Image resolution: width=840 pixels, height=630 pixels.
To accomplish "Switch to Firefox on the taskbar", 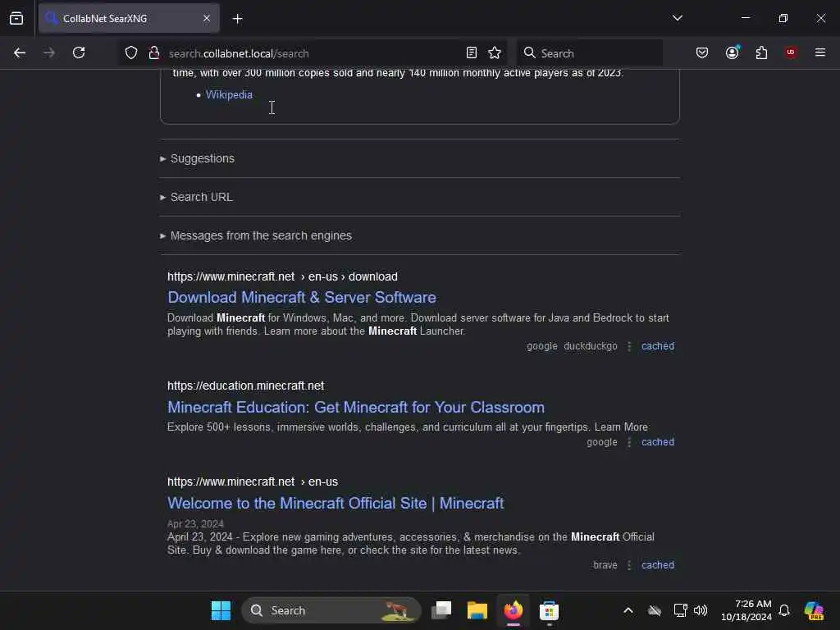I will coord(514,610).
